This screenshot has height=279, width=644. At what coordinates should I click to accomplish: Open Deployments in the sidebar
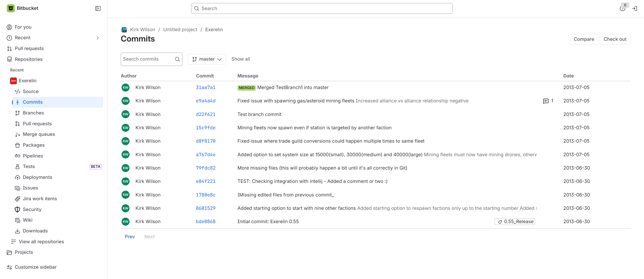click(x=37, y=177)
